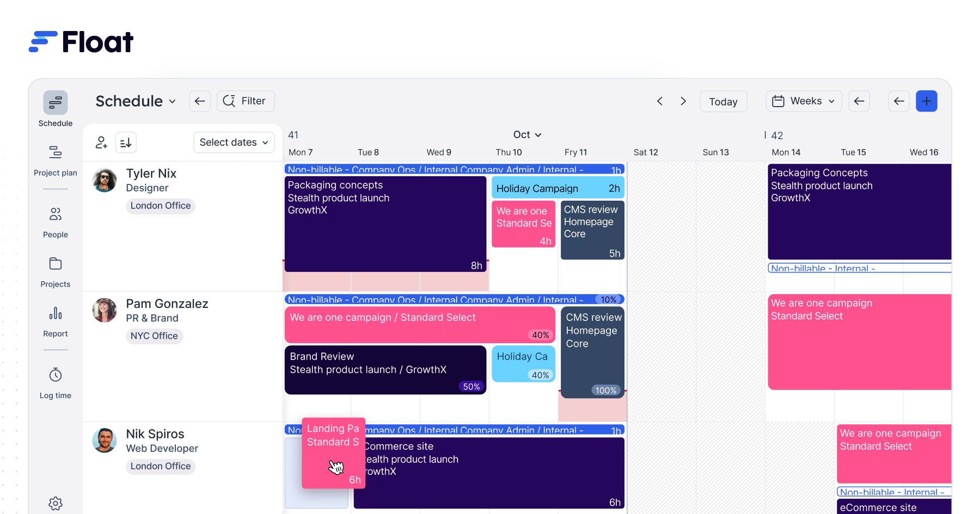This screenshot has height=514, width=980.
Task: Click the Filter button
Action: click(246, 101)
